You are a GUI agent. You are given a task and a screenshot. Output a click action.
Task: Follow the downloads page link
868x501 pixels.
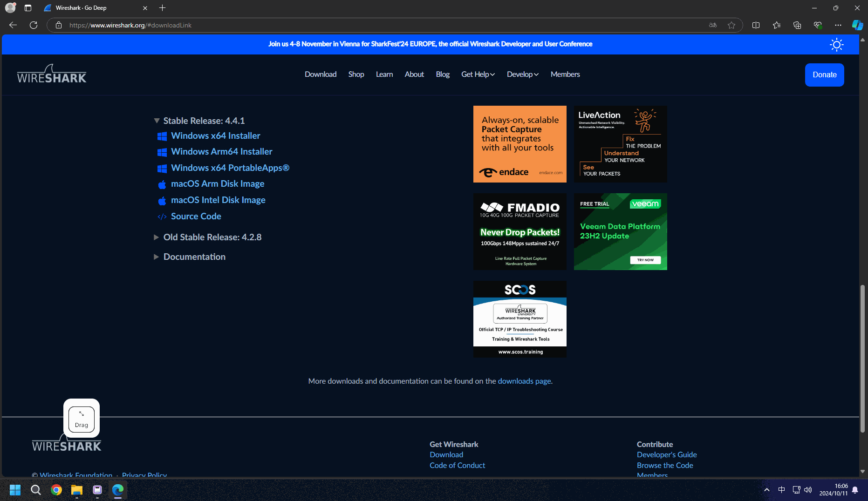click(x=524, y=381)
